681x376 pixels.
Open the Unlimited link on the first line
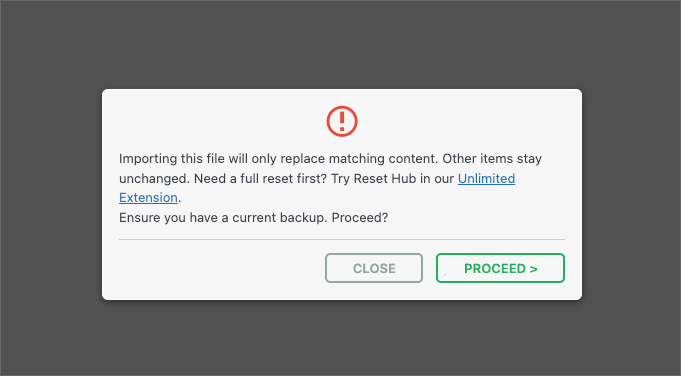486,178
